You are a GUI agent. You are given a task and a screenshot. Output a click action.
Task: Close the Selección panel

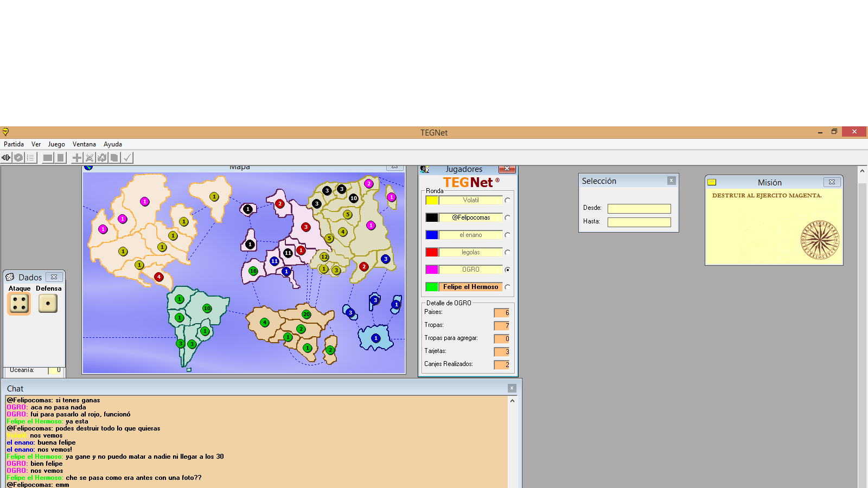(671, 181)
